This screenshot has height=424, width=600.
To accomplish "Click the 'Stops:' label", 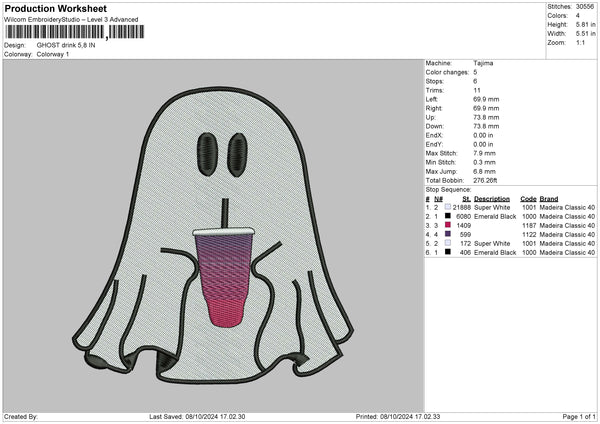I will (435, 82).
